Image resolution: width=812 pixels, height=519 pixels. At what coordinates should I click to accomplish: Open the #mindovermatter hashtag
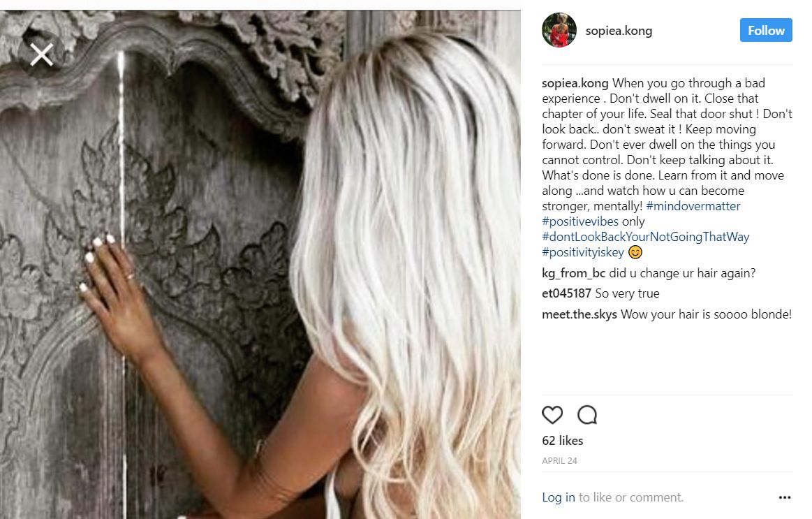693,205
